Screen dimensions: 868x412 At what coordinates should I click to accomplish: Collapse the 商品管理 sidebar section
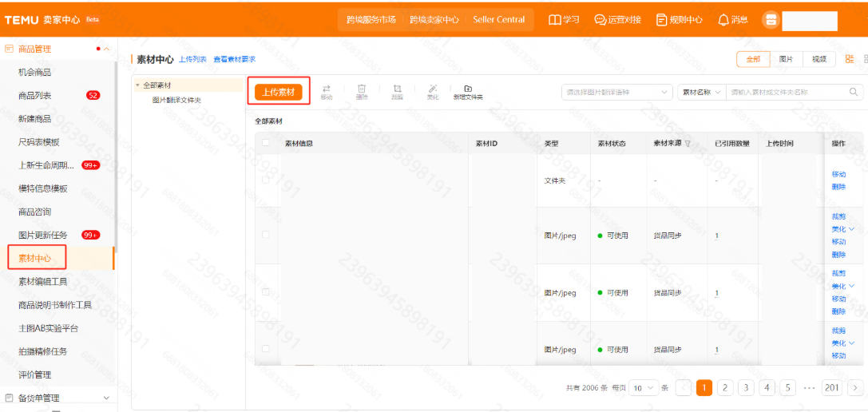(x=107, y=49)
